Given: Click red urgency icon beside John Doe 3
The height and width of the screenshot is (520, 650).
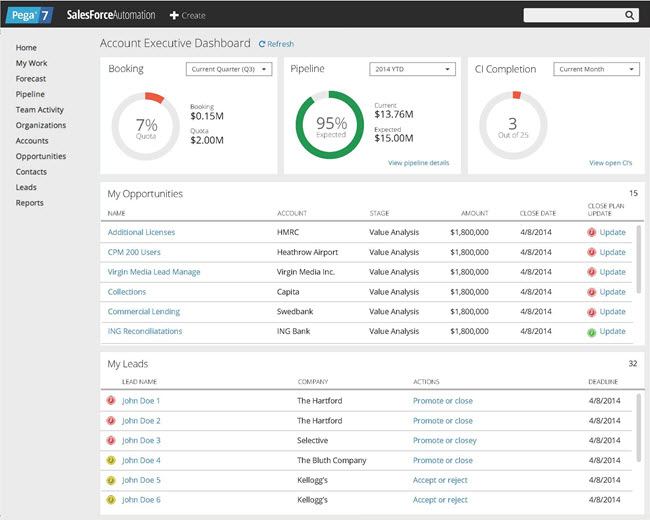Looking at the screenshot, I should pyautogui.click(x=111, y=440).
